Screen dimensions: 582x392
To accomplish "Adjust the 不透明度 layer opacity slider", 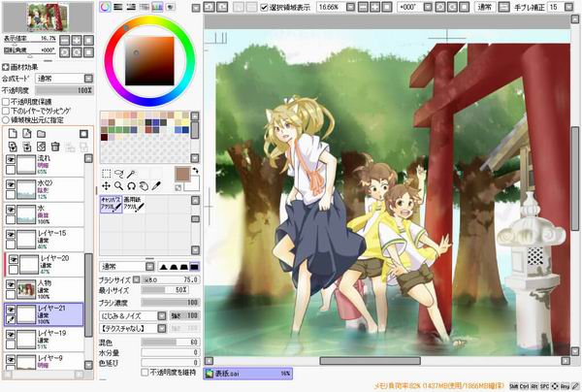I will (64, 90).
